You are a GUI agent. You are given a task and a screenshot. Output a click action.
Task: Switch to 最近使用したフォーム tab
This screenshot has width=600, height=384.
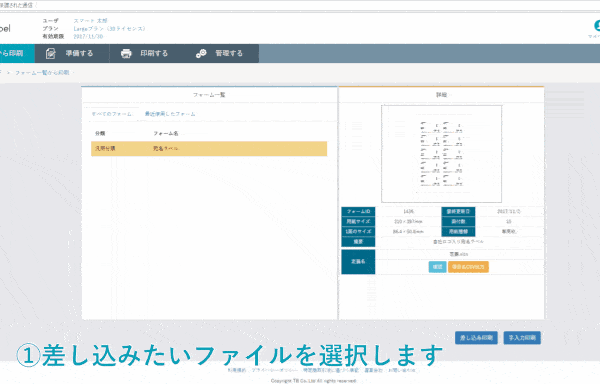pos(170,114)
